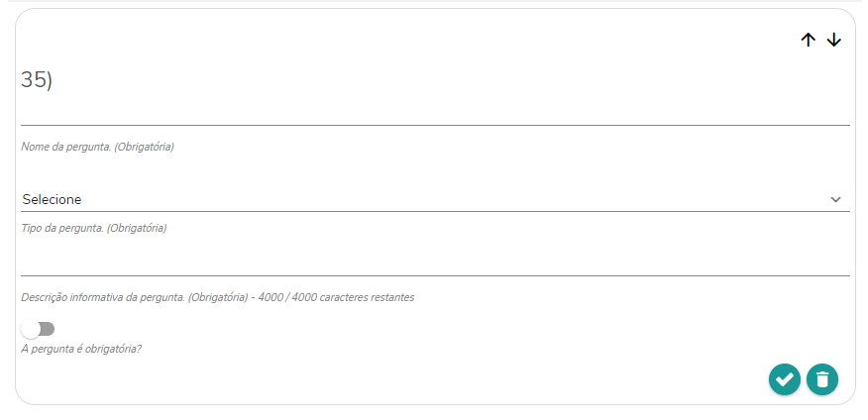Click the "Tipo da pergunta. (Obrigatória)" hint
The width and height of the screenshot is (868, 420).
click(x=94, y=228)
